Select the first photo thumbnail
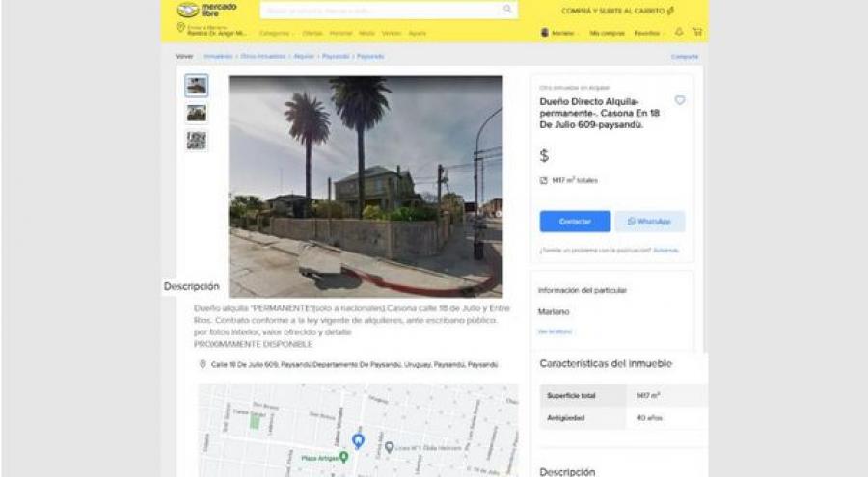The height and width of the screenshot is (477, 868). tap(197, 86)
